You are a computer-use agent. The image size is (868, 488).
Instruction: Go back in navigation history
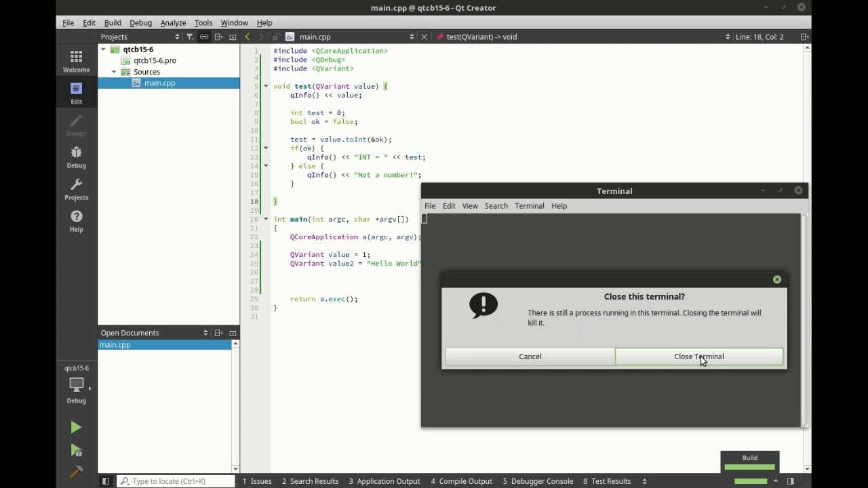248,37
